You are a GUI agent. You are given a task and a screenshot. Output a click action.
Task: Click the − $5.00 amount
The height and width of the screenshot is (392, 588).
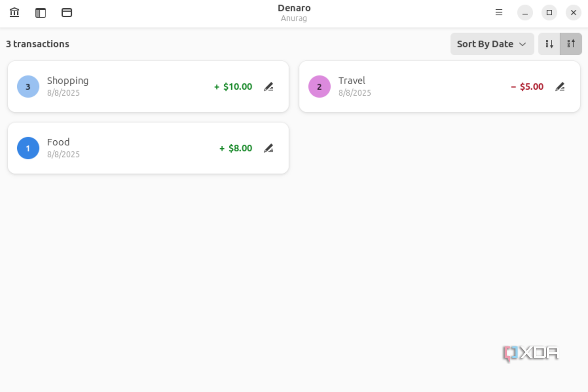coord(527,87)
